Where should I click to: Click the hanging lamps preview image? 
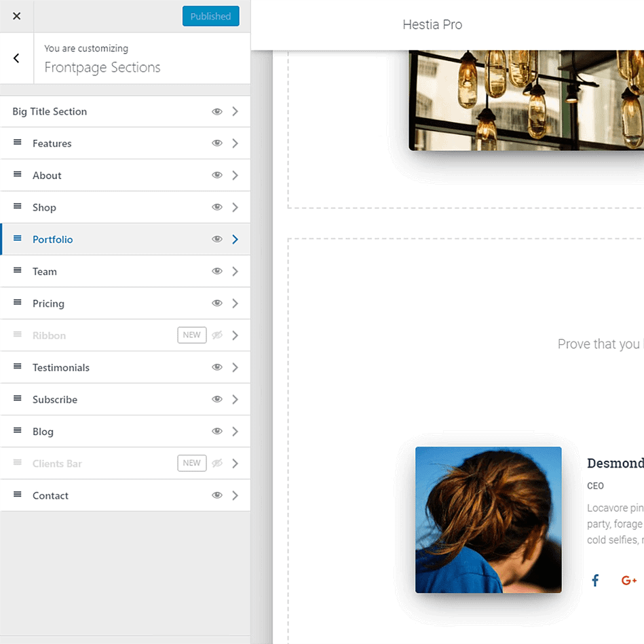526,100
